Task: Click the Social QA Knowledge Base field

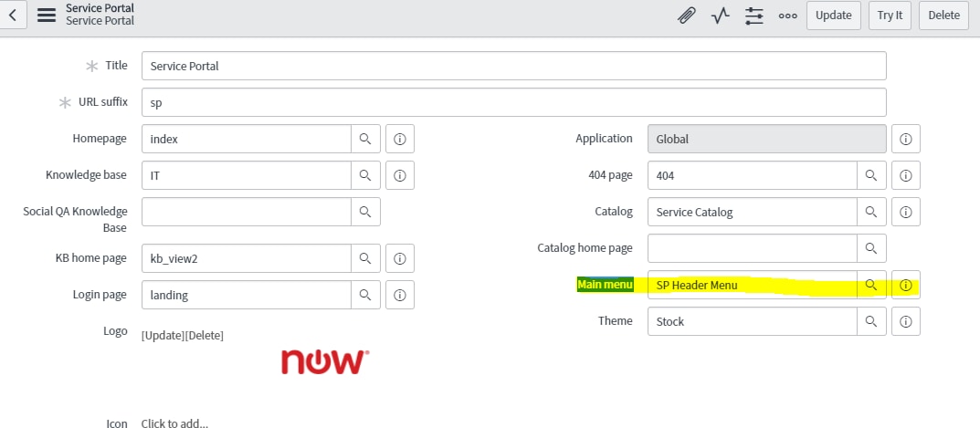Action: [247, 212]
